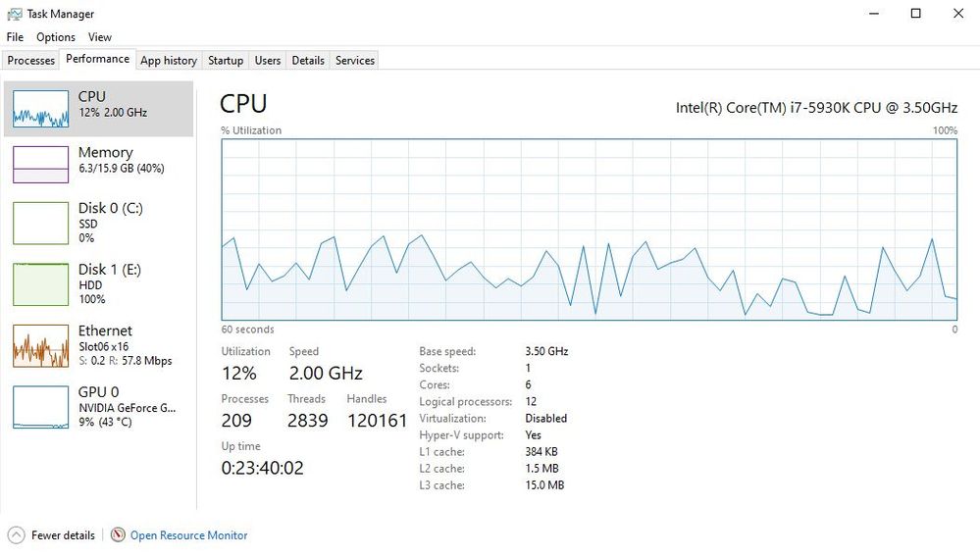
Task: Open the View menu
Action: click(x=99, y=37)
